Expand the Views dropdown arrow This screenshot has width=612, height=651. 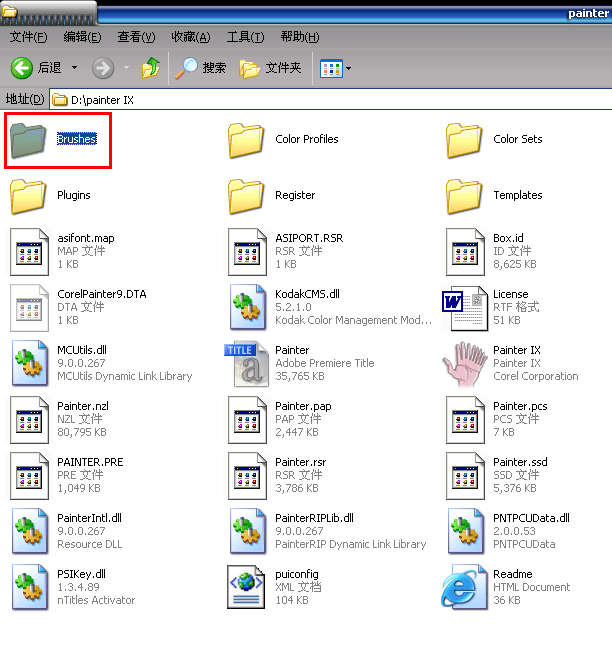[348, 69]
